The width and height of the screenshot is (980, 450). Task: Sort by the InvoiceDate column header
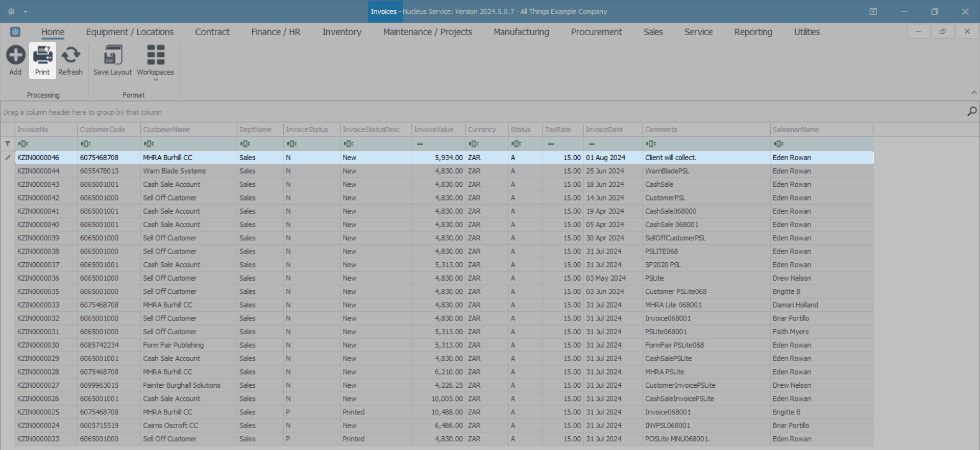point(613,130)
